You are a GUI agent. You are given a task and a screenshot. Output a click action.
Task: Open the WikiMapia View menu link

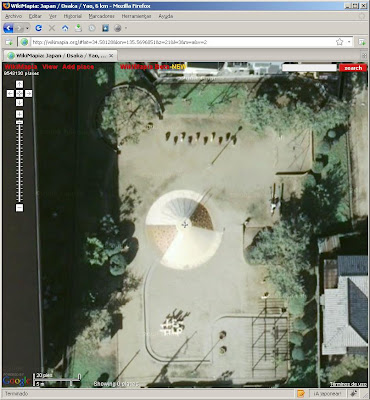point(50,67)
